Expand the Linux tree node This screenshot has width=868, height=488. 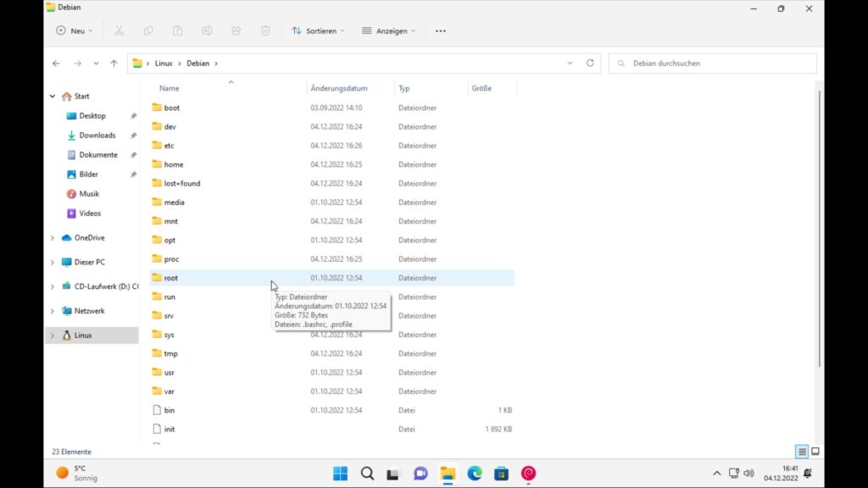coord(53,335)
